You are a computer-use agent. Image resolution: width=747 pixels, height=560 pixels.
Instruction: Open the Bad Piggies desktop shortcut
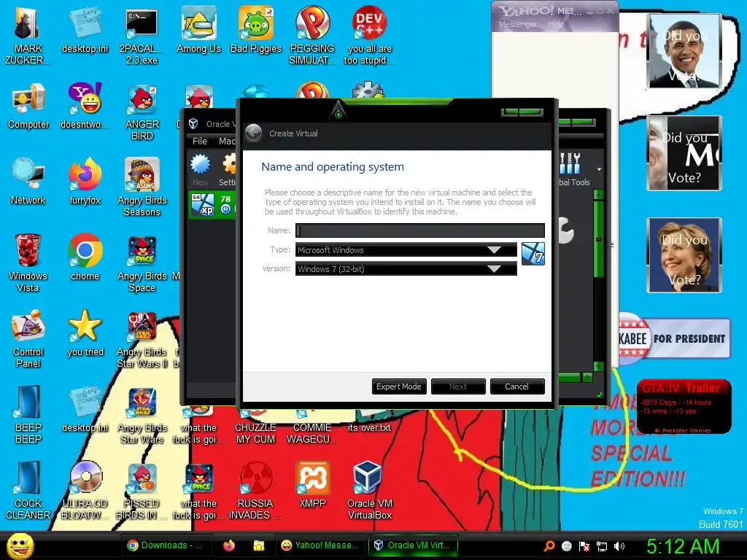tap(256, 31)
